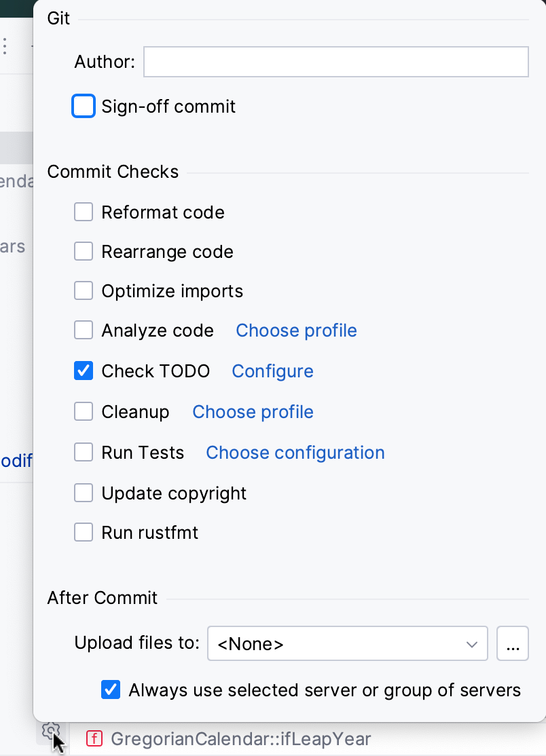Screen dimensions: 546x756
Task: Enable Reformat code before commit
Action: [83, 212]
